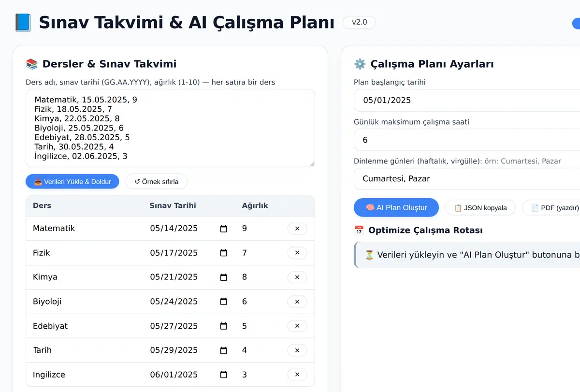Reset sample with Örnek sıfırla button
The width and height of the screenshot is (580, 392).
pos(156,182)
